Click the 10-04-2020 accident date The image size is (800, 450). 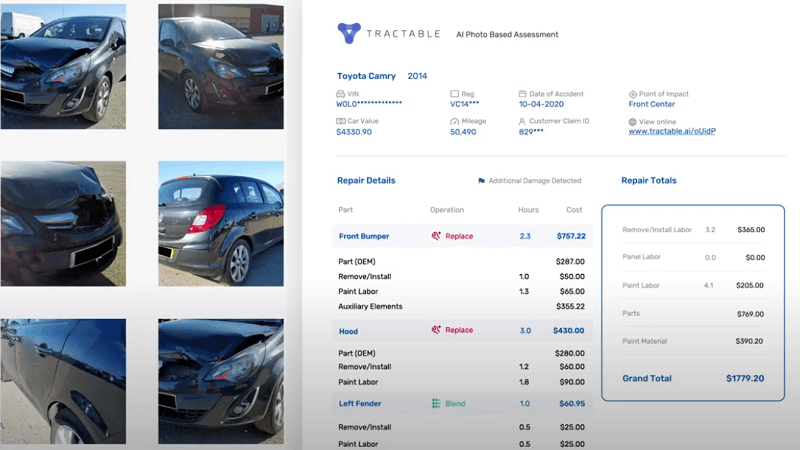pos(541,104)
